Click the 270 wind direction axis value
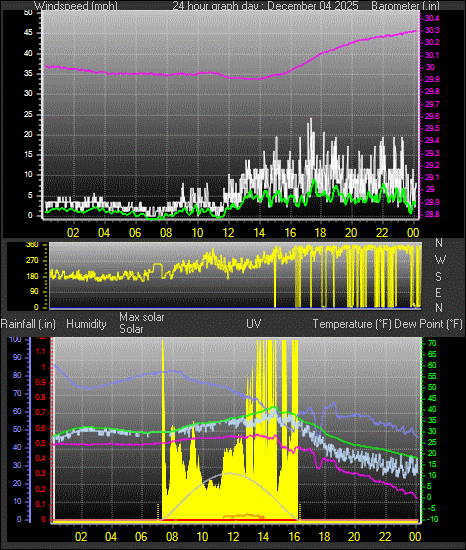466x550 pixels. (x=32, y=261)
